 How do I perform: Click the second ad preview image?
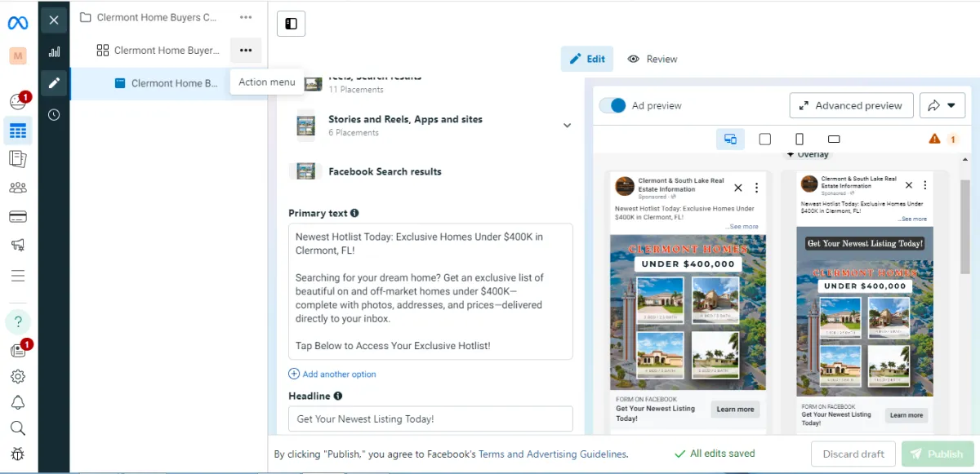click(864, 312)
